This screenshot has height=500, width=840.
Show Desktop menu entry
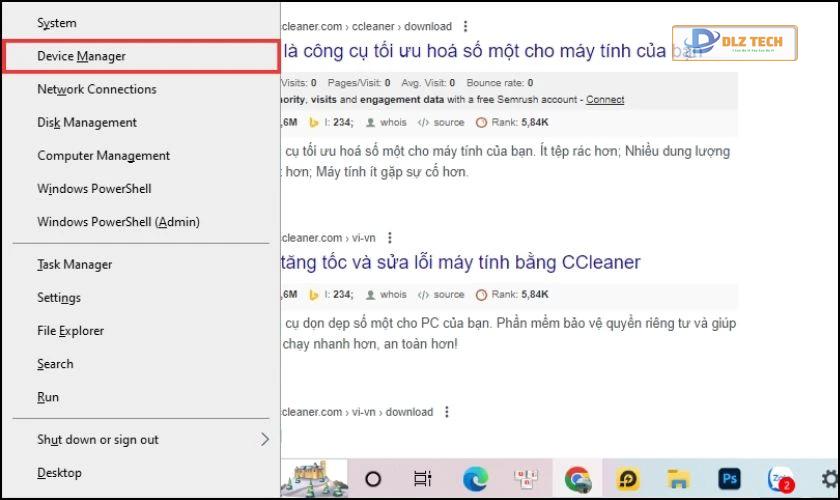pos(141,473)
